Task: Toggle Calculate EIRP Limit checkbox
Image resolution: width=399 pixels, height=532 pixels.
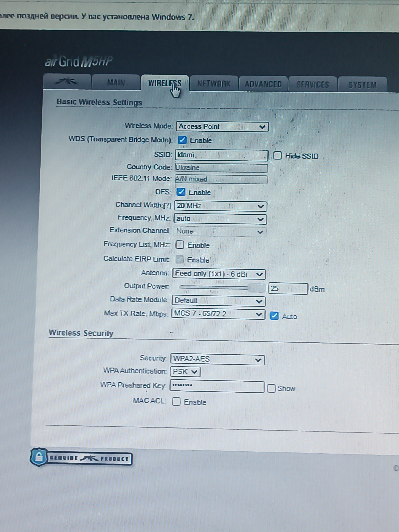Action: click(x=179, y=259)
